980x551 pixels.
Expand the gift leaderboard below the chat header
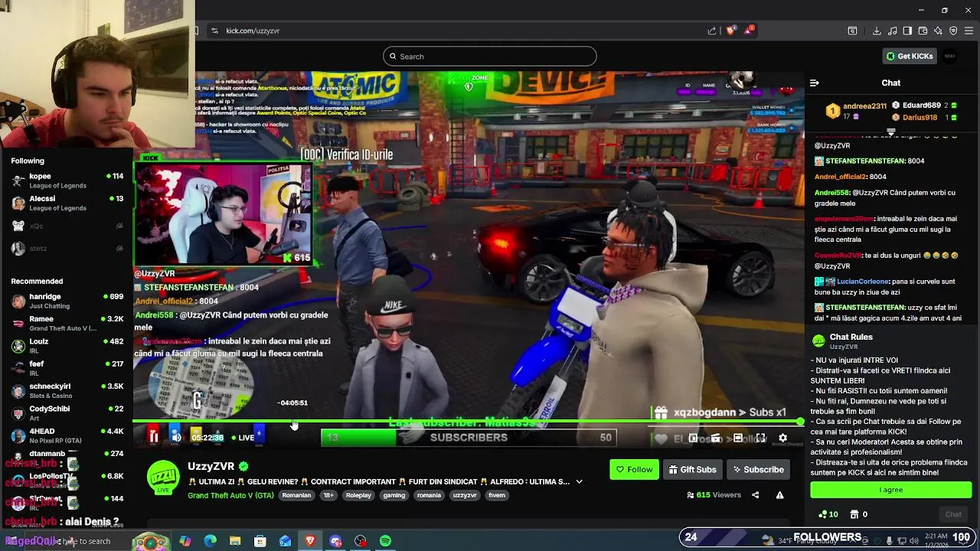point(890,132)
